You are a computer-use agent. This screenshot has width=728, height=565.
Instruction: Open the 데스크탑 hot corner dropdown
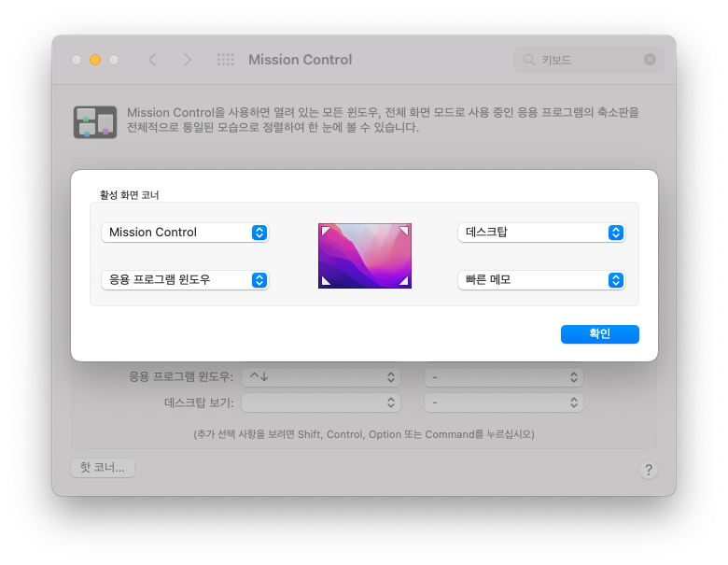point(541,233)
